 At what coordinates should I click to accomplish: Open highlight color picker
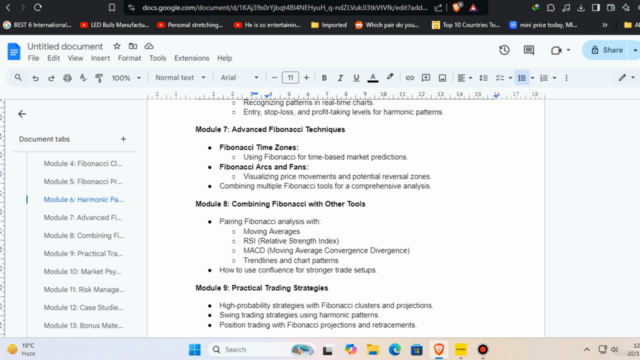390,78
